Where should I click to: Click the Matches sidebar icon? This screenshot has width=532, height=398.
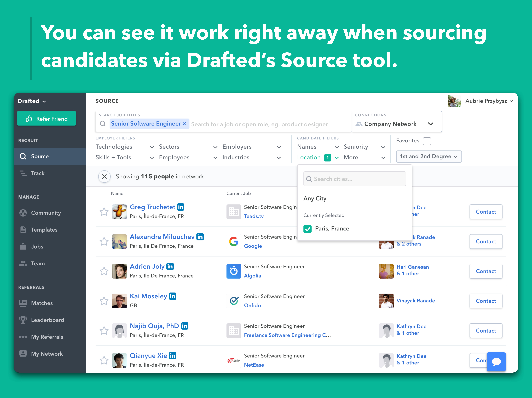coord(23,303)
